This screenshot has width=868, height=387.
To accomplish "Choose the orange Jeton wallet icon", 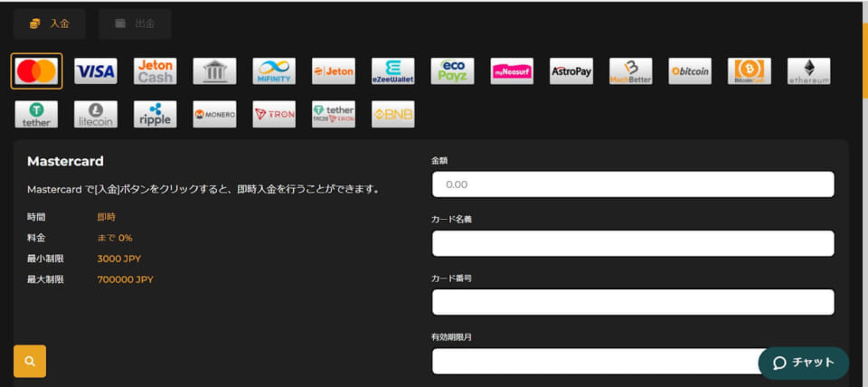I will pos(334,71).
